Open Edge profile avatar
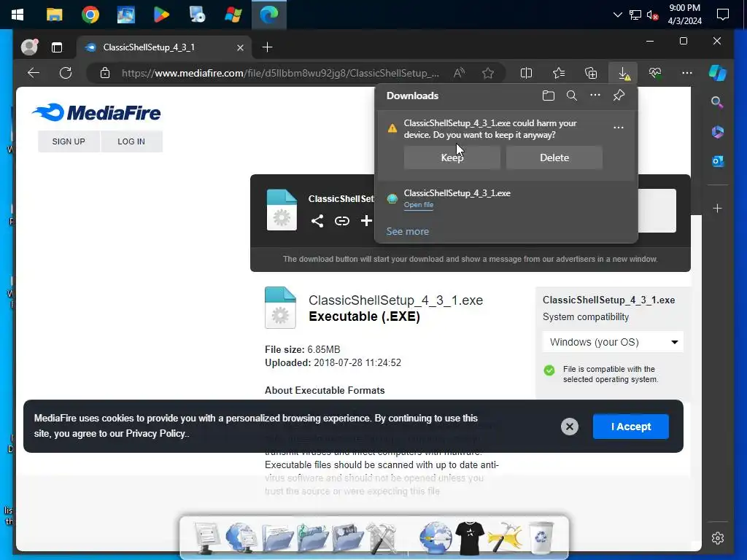This screenshot has width=747, height=560. 29,47
